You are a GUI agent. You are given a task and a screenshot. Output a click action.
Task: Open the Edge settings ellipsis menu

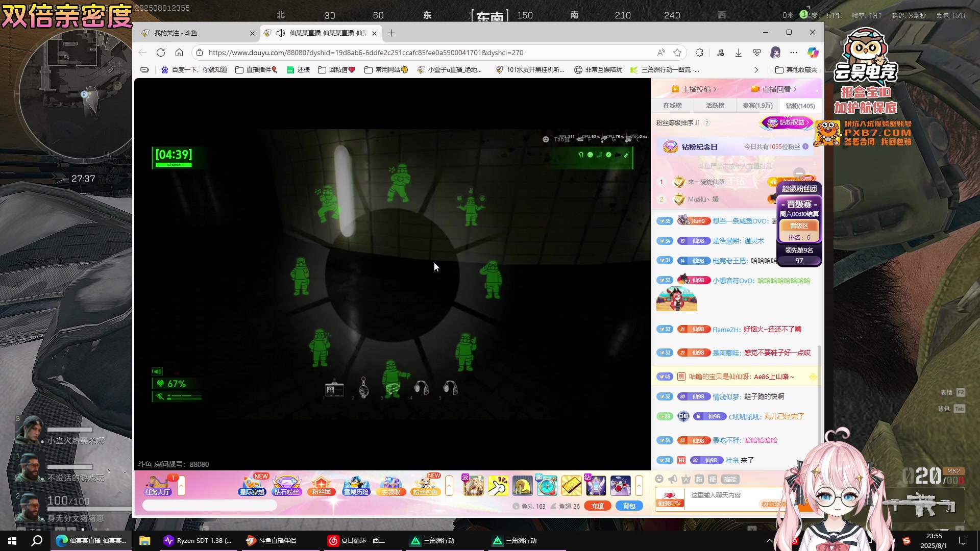click(794, 53)
